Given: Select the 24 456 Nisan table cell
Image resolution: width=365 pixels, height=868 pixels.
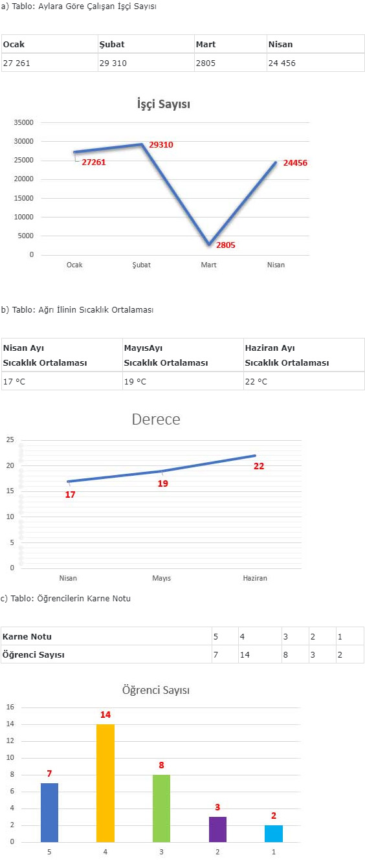Looking at the screenshot, I should pos(315,63).
